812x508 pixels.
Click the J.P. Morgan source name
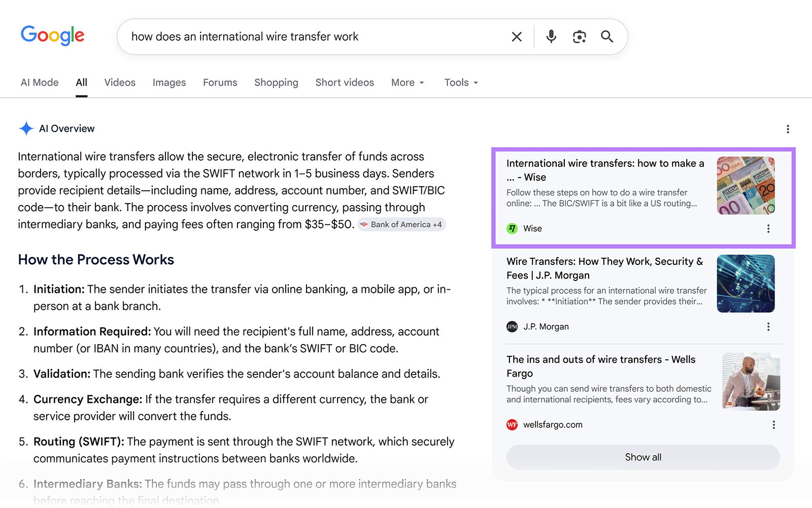546,327
